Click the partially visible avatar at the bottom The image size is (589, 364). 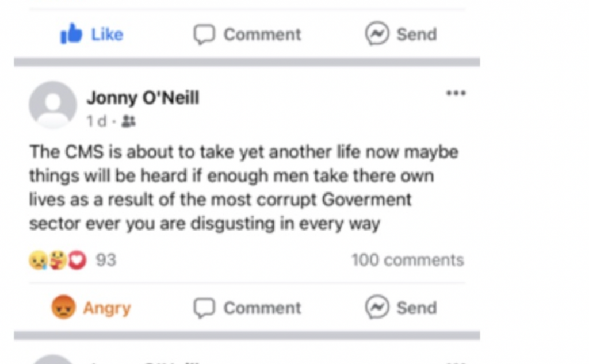tap(52, 360)
